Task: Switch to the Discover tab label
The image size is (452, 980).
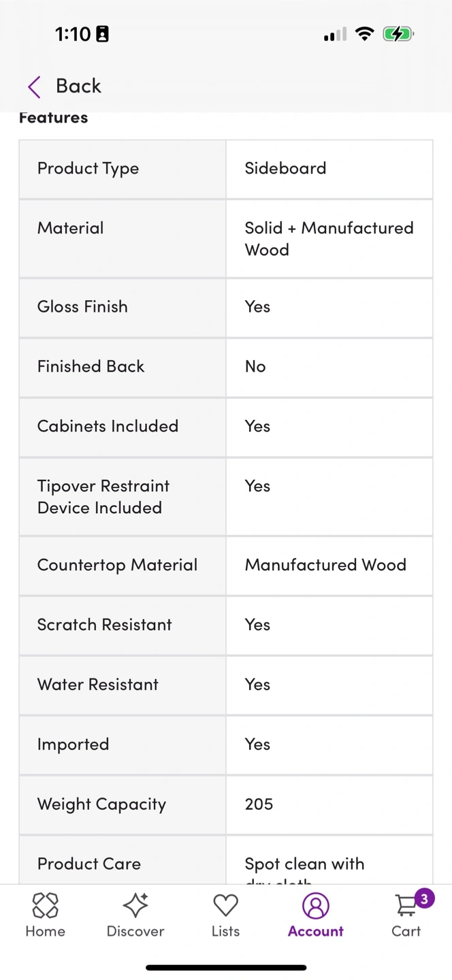Action: coord(135,931)
